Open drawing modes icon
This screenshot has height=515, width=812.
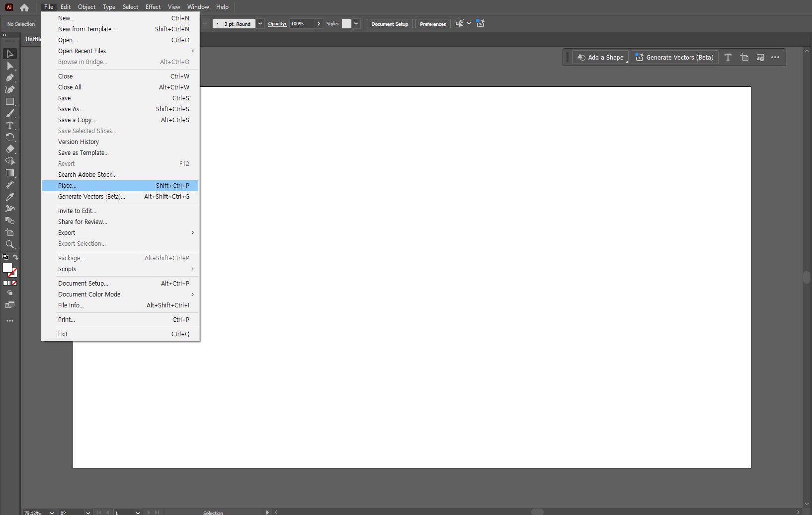tap(10, 293)
